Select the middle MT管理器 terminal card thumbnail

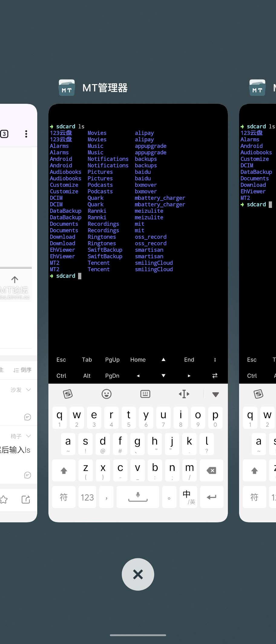click(138, 313)
